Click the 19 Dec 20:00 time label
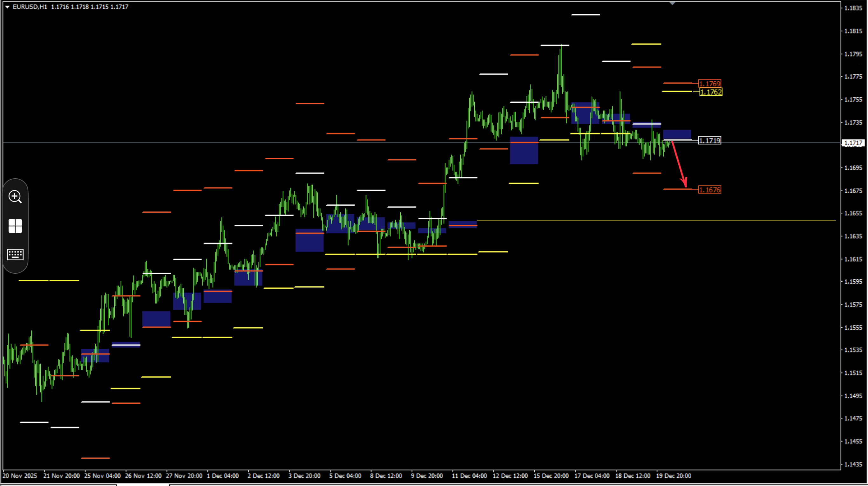The image size is (868, 486). click(674, 476)
